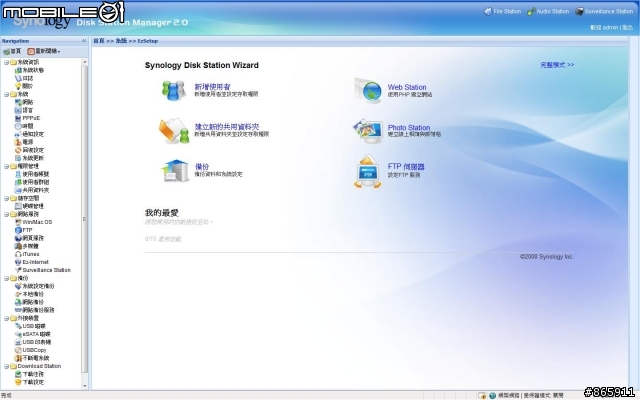Open the Ez-Internet tree item

(x=36, y=262)
